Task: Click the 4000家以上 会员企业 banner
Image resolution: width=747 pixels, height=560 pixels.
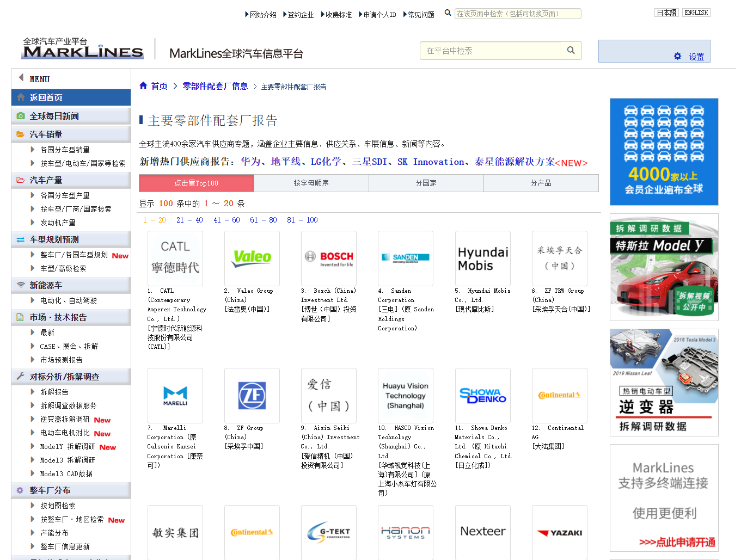Action: [664, 152]
